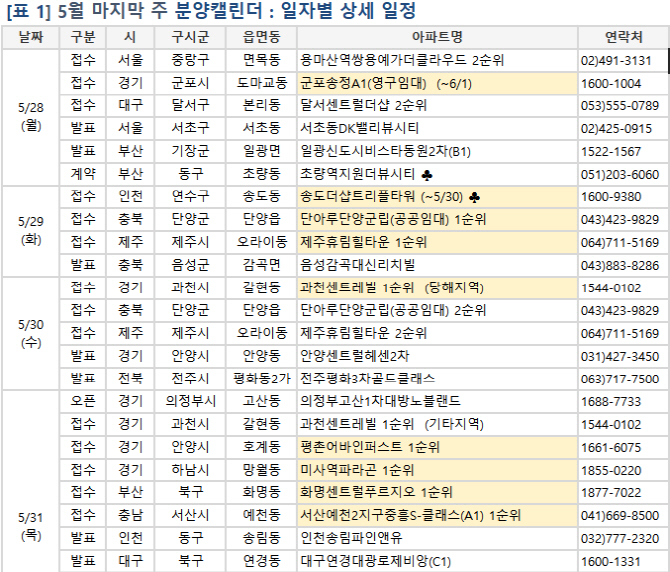Click phone number 041)669-8500
The image size is (670, 572).
[620, 516]
